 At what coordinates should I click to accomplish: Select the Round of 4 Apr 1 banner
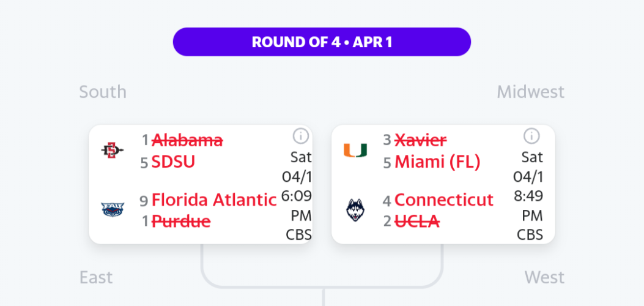click(x=322, y=42)
